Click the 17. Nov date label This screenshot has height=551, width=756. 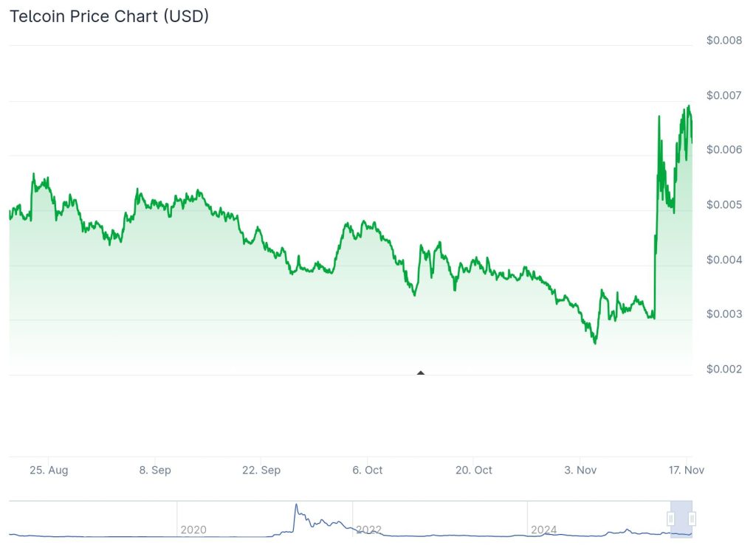[x=686, y=470]
